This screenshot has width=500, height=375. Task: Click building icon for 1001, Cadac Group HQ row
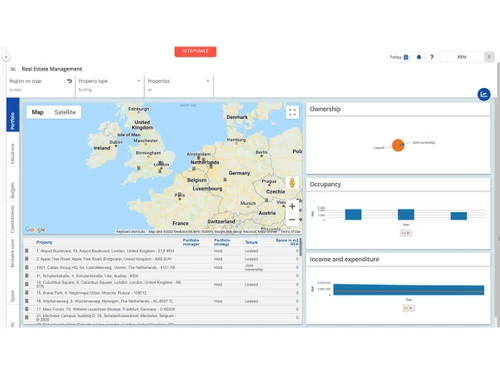pos(27,267)
